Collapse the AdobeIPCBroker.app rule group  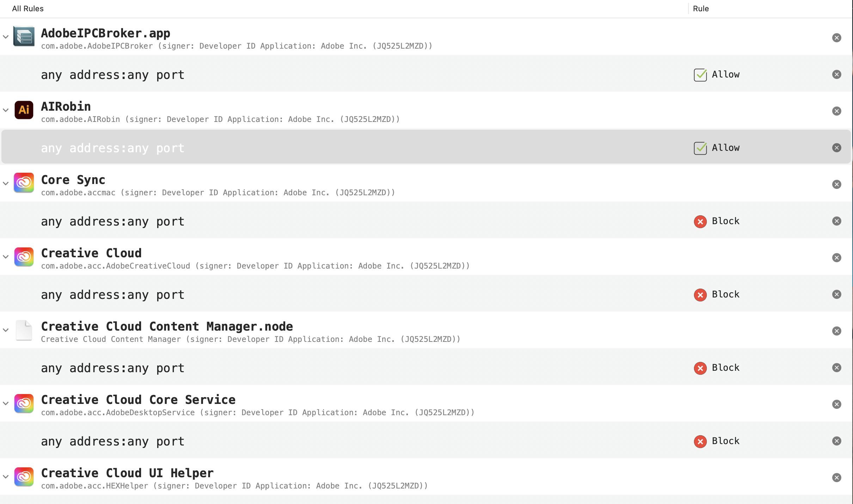click(6, 37)
